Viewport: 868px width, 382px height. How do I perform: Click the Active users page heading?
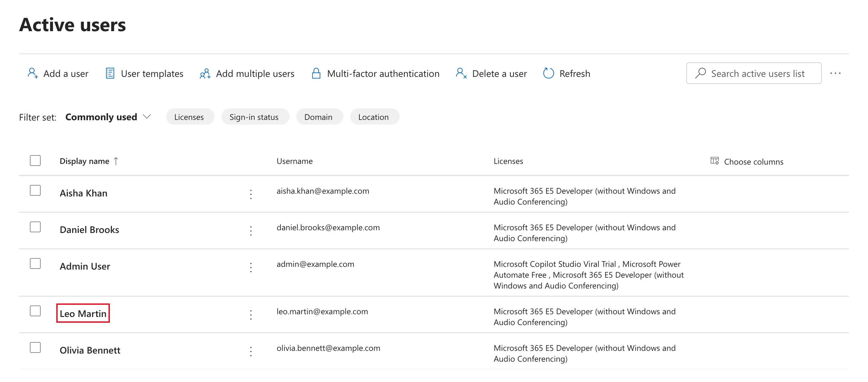point(73,25)
